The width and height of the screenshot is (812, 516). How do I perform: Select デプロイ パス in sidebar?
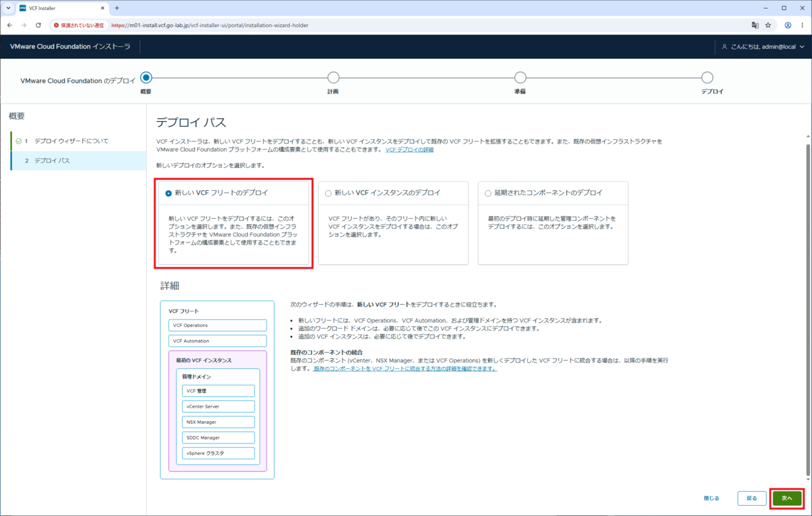[78, 160]
